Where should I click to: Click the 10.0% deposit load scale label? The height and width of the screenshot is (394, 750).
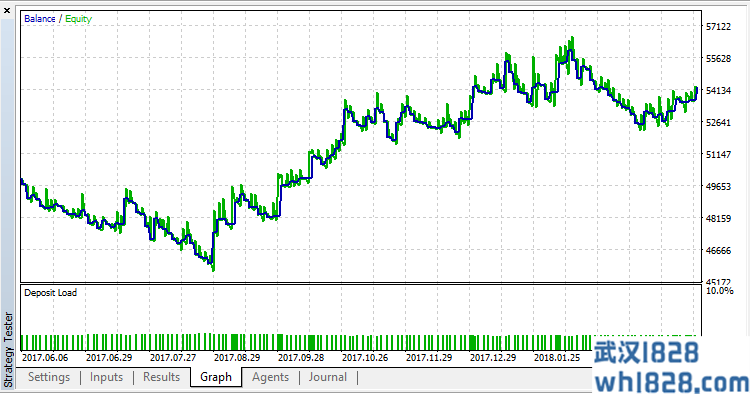(x=719, y=291)
